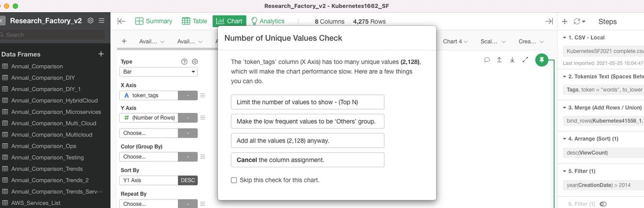The width and height of the screenshot is (644, 208).
Task: Tick 'Skip this check for this chart' checkbox
Action: (234, 180)
